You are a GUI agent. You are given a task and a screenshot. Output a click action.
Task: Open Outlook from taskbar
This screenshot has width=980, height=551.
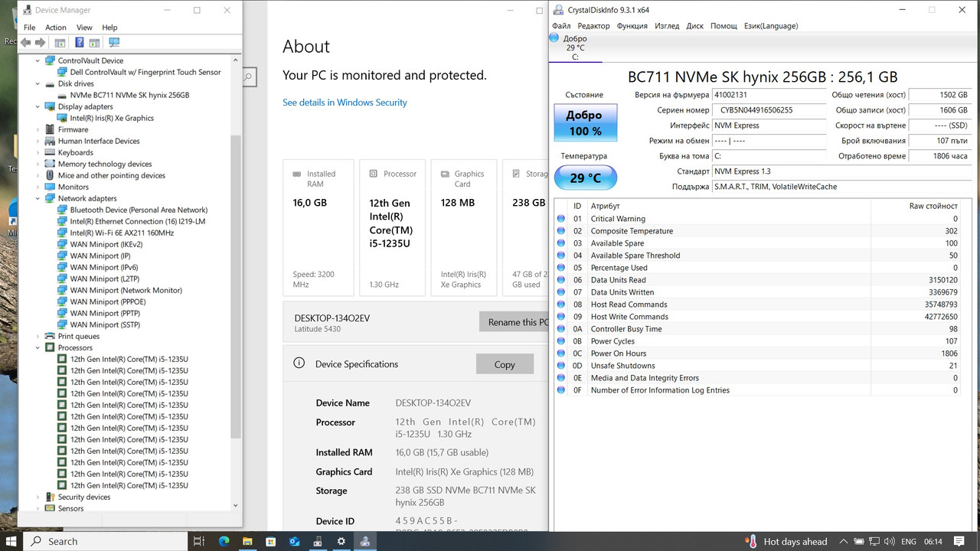click(x=295, y=541)
